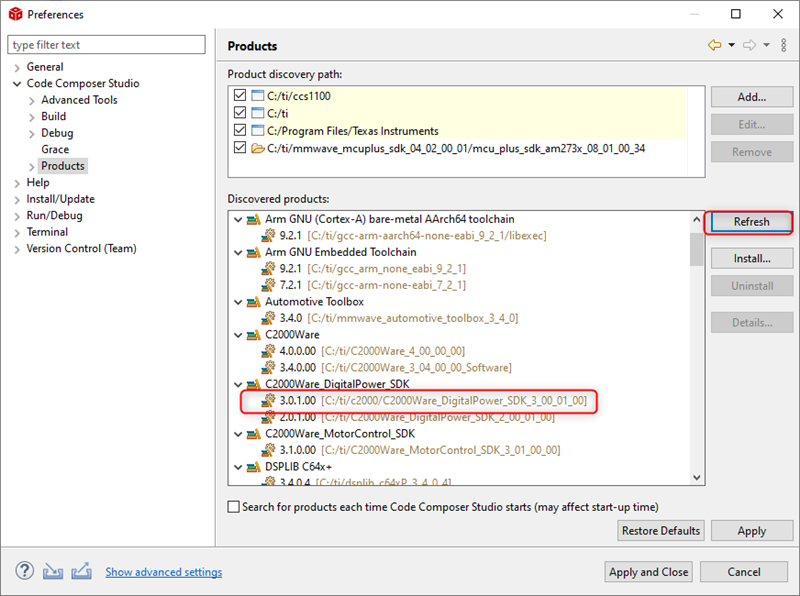Uncheck the mmwave_mcuplus_sdk discovery path

[240, 148]
